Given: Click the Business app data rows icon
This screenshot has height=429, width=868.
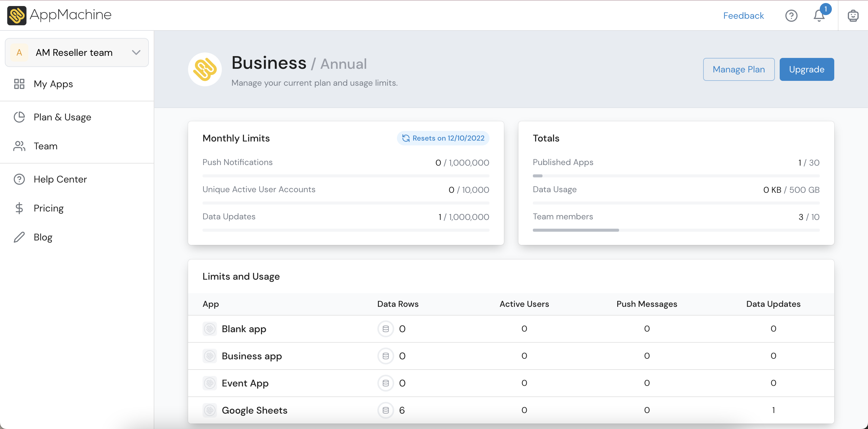Looking at the screenshot, I should pos(385,356).
